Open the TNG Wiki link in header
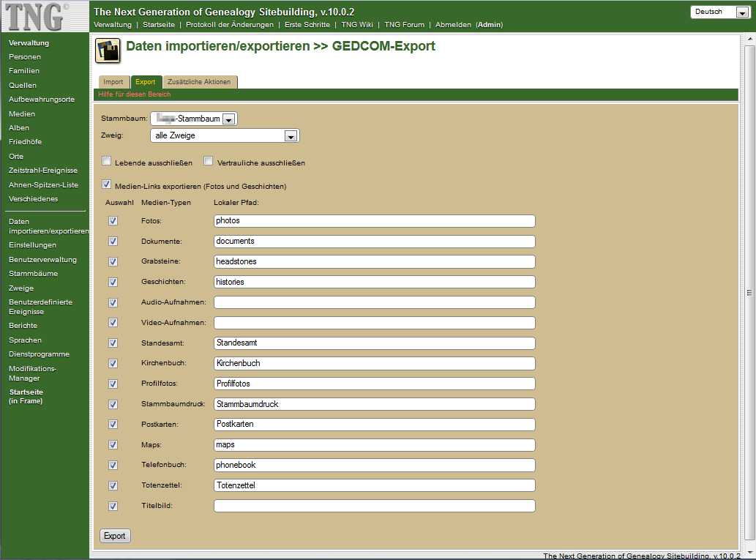This screenshot has height=560, width=756. [x=357, y=25]
